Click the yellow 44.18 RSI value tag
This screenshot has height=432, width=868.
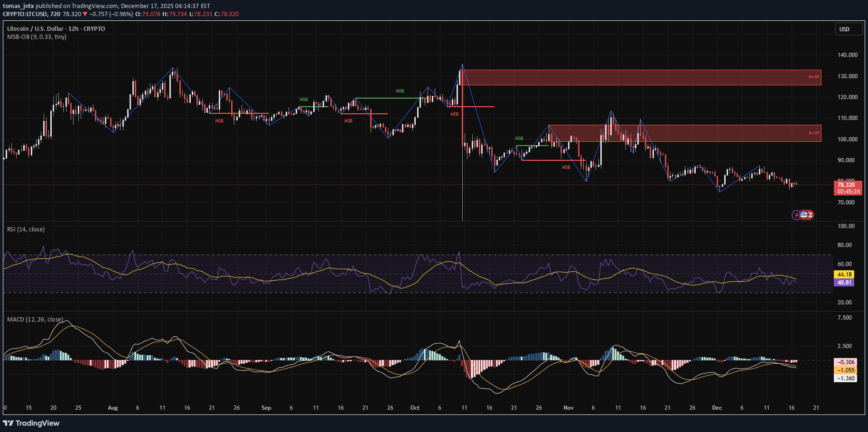click(845, 275)
